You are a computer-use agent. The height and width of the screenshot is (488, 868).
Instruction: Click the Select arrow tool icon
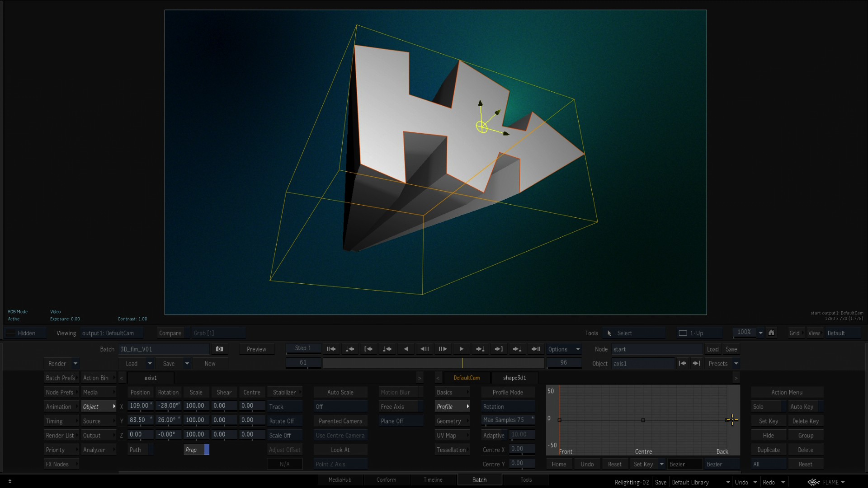pos(609,333)
